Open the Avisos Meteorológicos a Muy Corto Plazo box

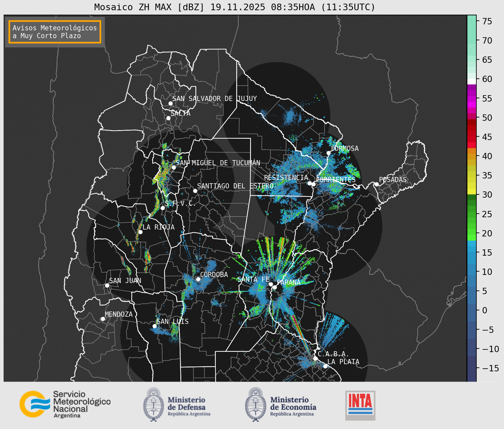[x=55, y=32]
